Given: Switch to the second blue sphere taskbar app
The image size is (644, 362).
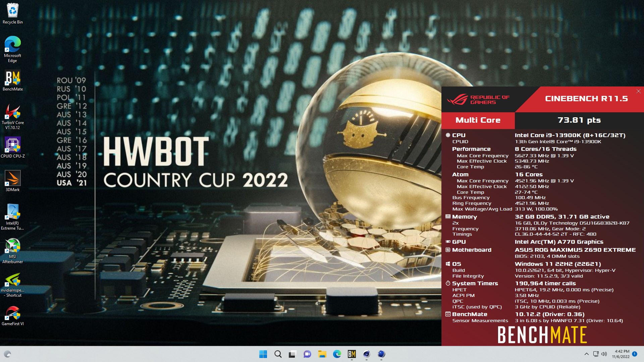Looking at the screenshot, I should point(381,354).
